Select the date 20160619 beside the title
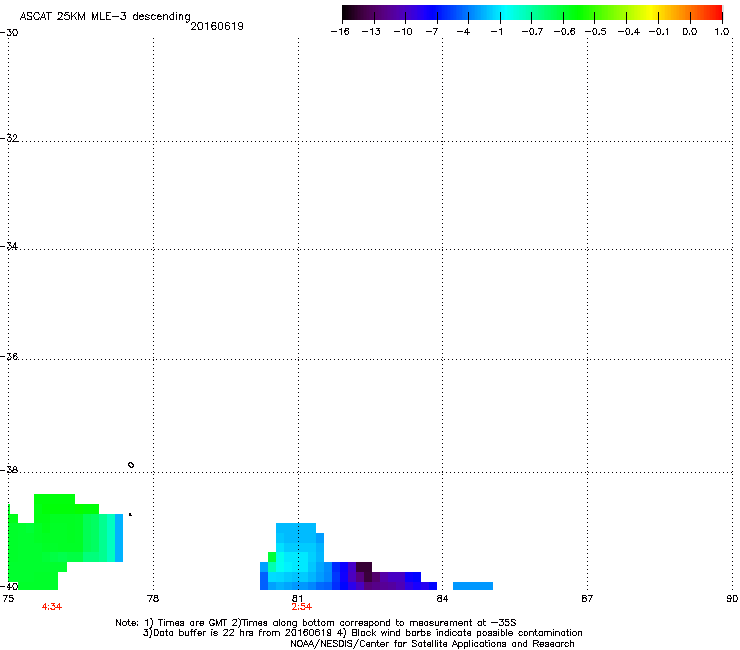The image size is (740, 650). pos(217,26)
